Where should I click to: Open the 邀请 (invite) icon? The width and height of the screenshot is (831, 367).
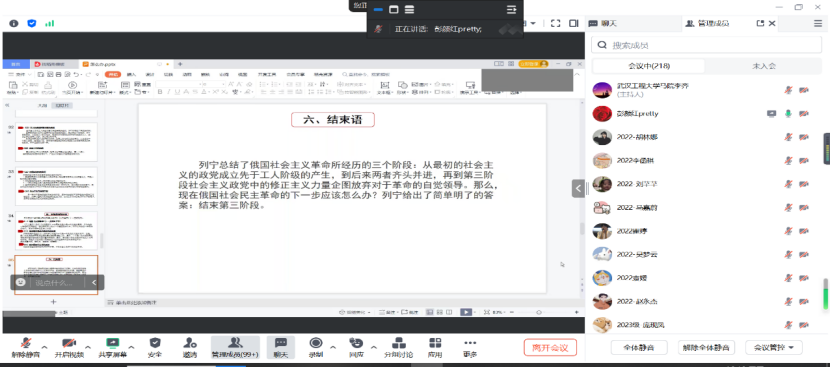point(190,343)
